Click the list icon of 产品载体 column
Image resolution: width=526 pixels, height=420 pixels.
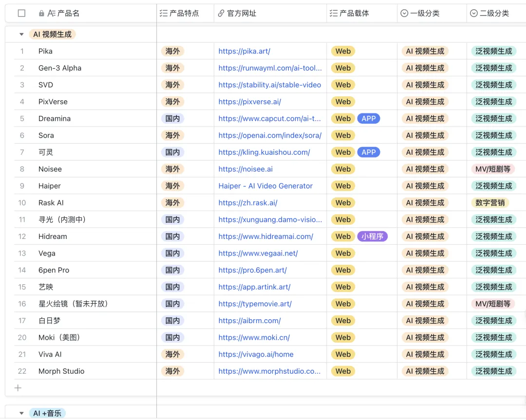pyautogui.click(x=334, y=13)
